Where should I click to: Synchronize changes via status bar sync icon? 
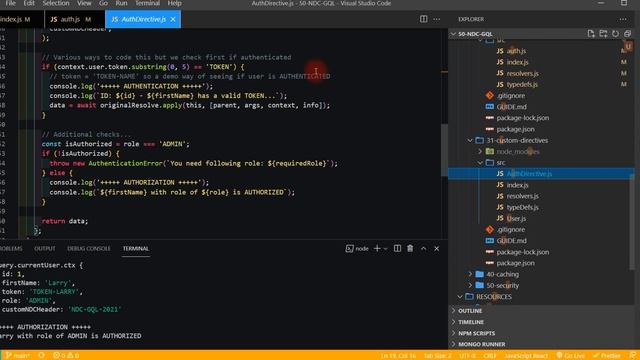click(42, 356)
